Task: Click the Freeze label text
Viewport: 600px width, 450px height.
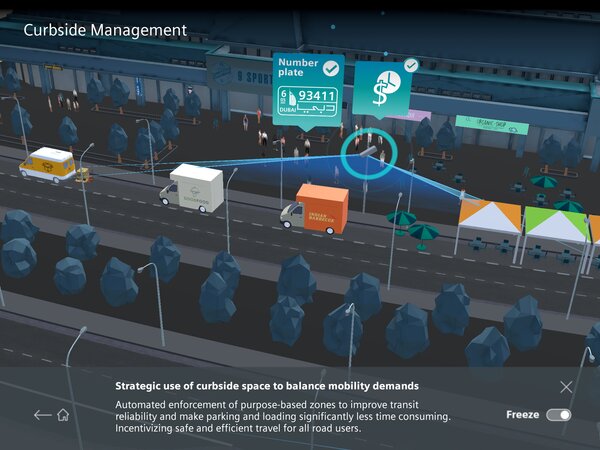Action: coord(522,415)
